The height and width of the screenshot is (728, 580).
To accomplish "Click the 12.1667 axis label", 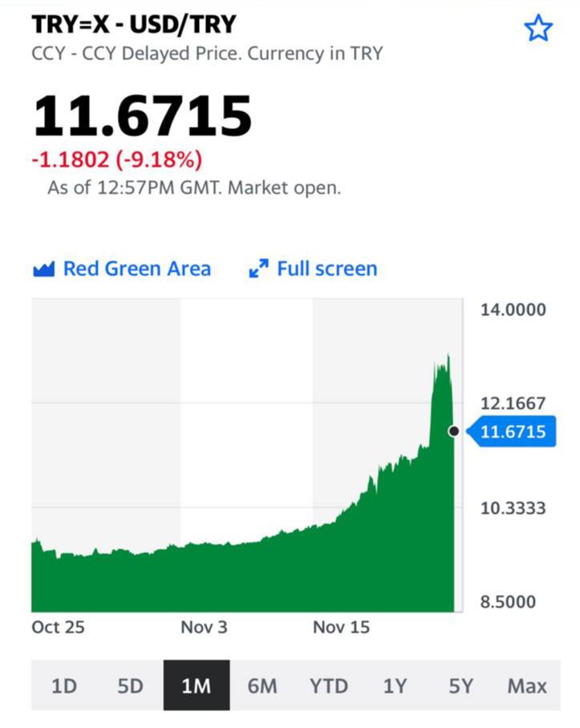I will [x=513, y=403].
